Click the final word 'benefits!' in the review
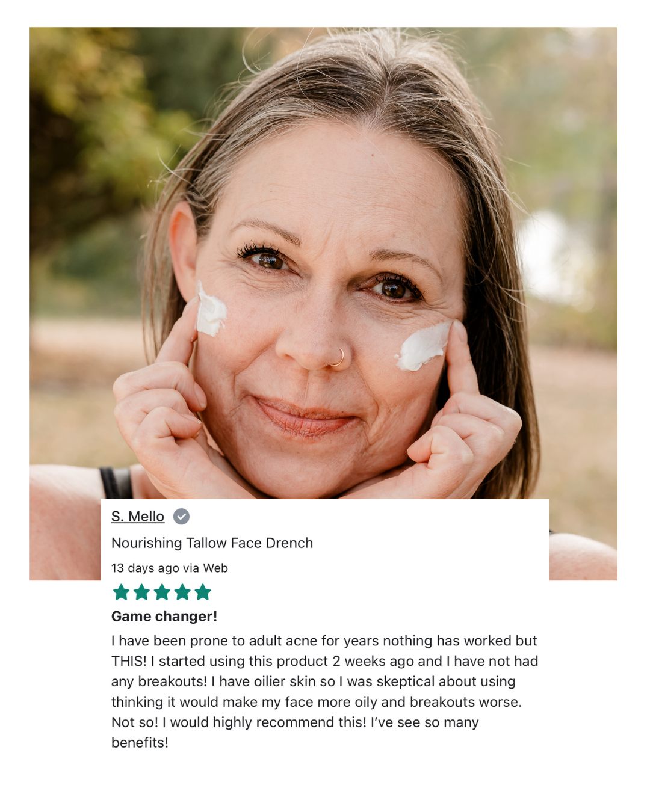 coord(140,743)
